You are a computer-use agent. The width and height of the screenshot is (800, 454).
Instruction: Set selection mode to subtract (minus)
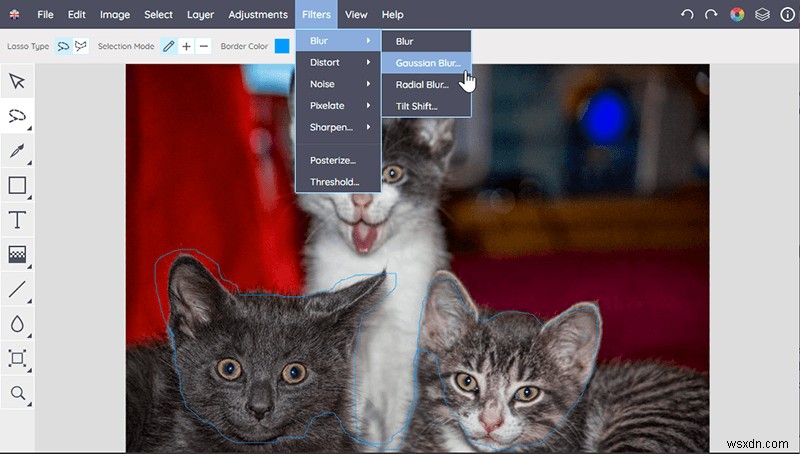tap(204, 46)
